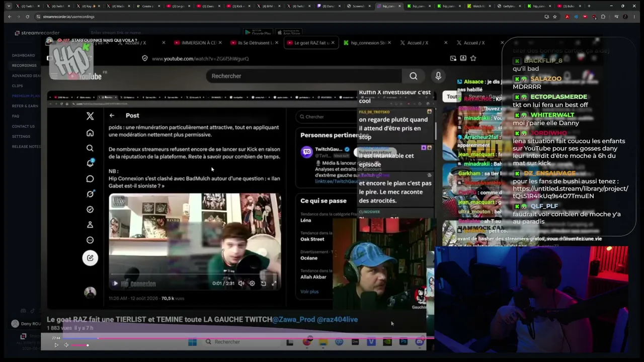The width and height of the screenshot is (644, 362).
Task: Toggle the embedded video volume icon
Action: (x=241, y=284)
